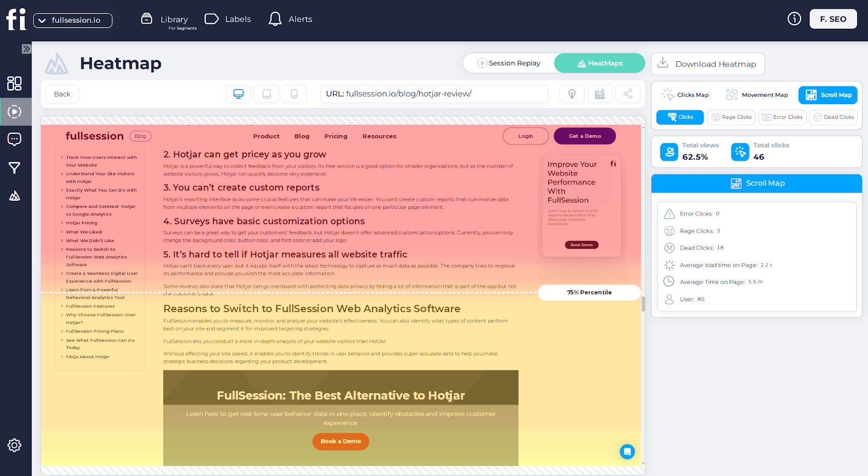Screen dimensions: 868x476
Task: Click the Total clicks icon
Action: pos(740,152)
